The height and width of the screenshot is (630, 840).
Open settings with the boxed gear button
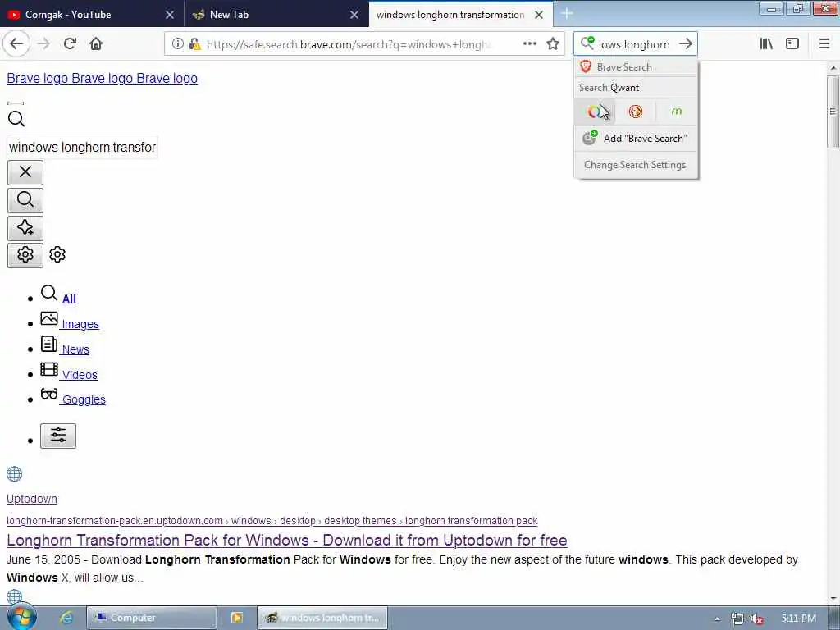(25, 254)
